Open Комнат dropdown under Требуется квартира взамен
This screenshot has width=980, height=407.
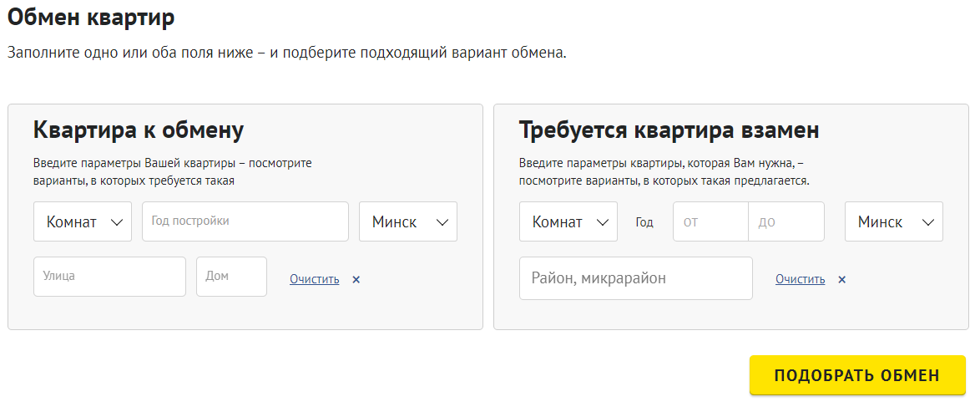coord(568,222)
